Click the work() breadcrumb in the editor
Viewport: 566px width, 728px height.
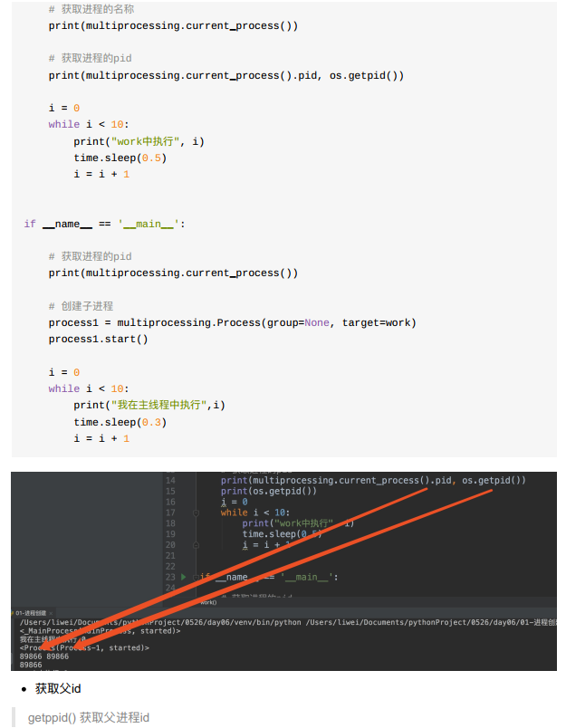[208, 602]
